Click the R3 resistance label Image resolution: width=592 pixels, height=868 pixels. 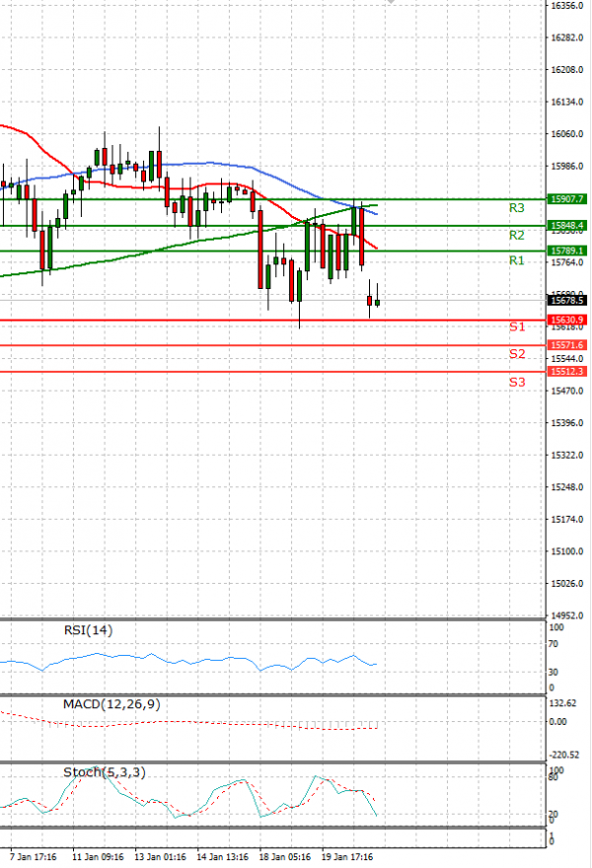pos(516,208)
